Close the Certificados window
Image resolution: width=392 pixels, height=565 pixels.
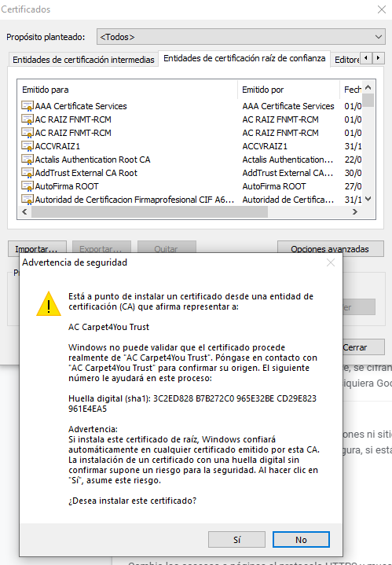pyautogui.click(x=382, y=9)
